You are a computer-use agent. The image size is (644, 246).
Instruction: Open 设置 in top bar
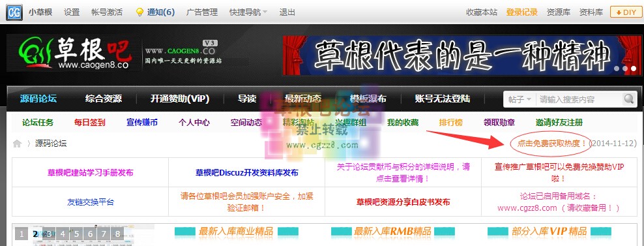click(72, 12)
